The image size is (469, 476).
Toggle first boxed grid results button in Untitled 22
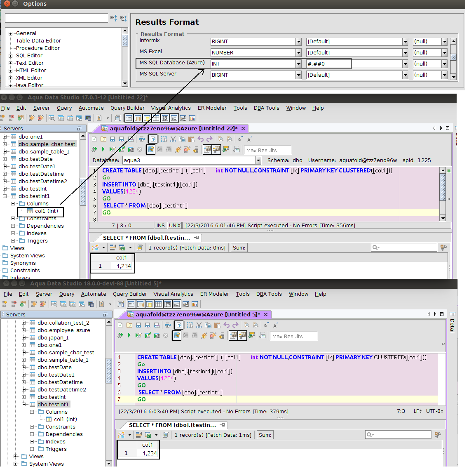click(x=207, y=149)
